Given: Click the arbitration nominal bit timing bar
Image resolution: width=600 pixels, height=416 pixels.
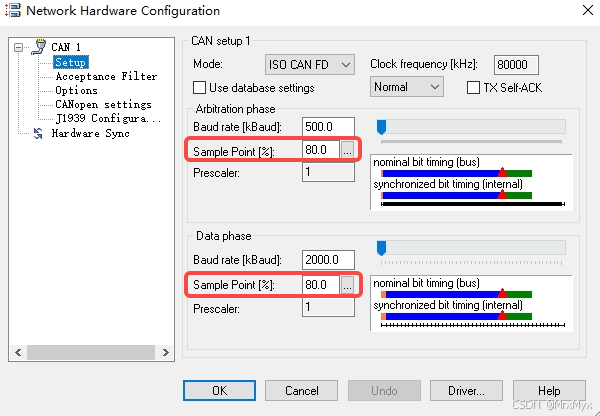Looking at the screenshot, I should click(x=457, y=173).
